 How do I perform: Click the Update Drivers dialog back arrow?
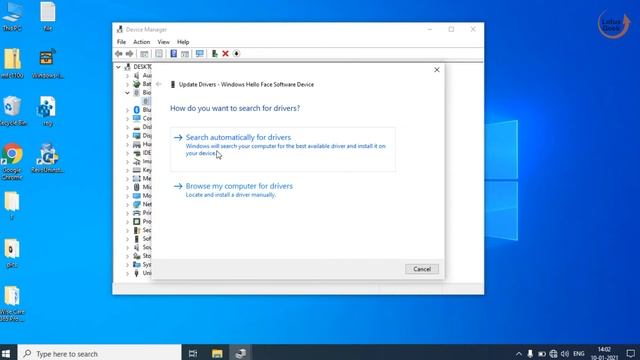point(159,84)
